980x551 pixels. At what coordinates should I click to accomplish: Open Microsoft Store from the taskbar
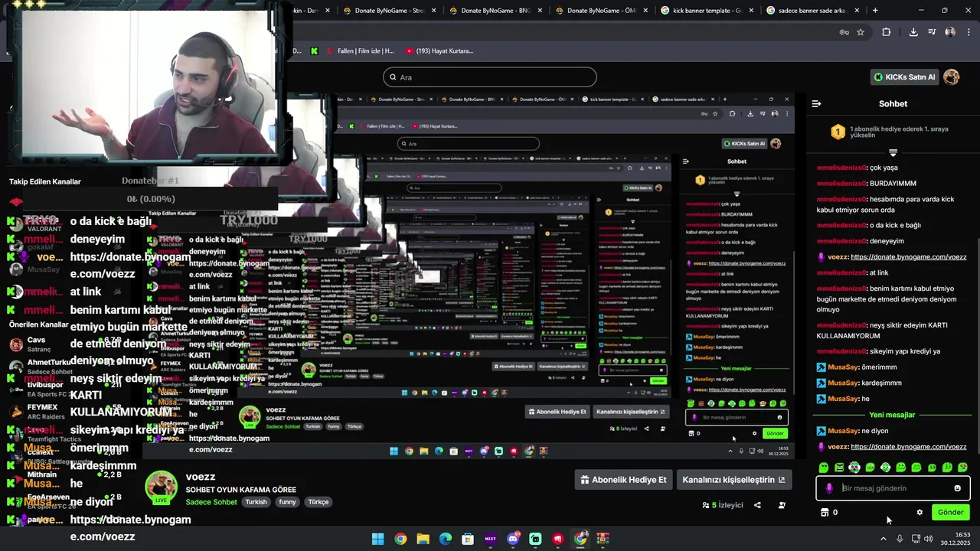click(x=468, y=539)
